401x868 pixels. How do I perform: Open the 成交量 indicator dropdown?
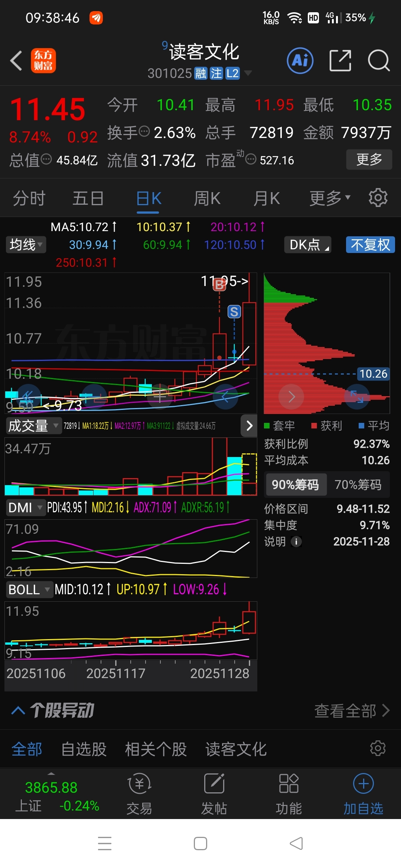33,425
